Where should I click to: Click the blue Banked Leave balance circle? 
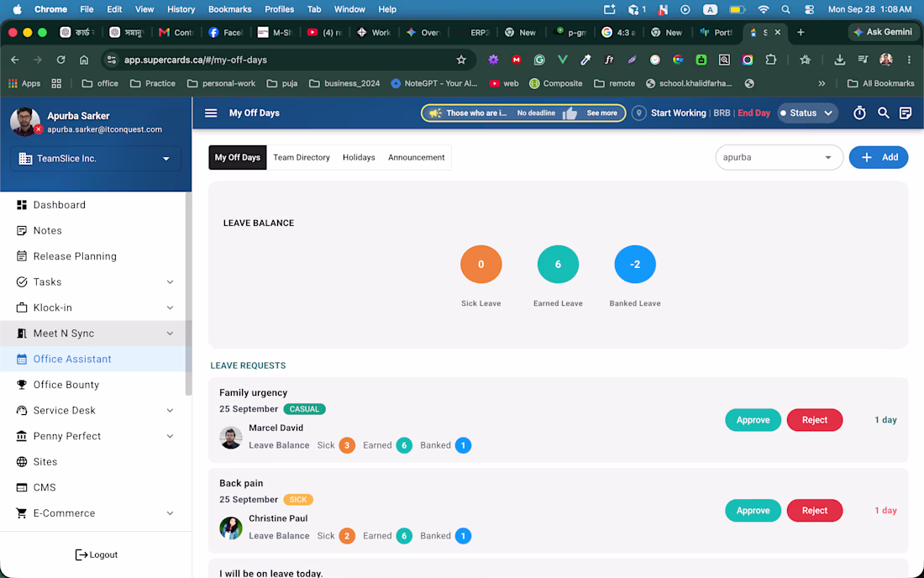tap(635, 265)
